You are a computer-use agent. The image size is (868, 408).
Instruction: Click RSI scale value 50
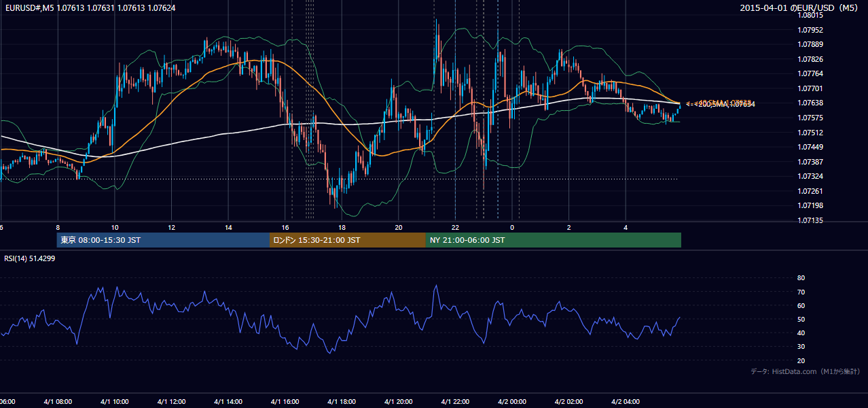[801, 319]
